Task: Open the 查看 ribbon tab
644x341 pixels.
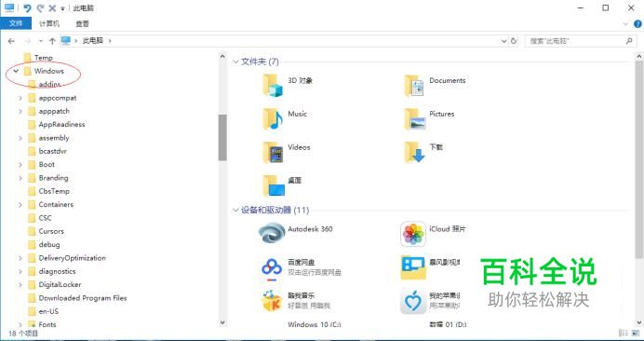Action: click(x=83, y=23)
